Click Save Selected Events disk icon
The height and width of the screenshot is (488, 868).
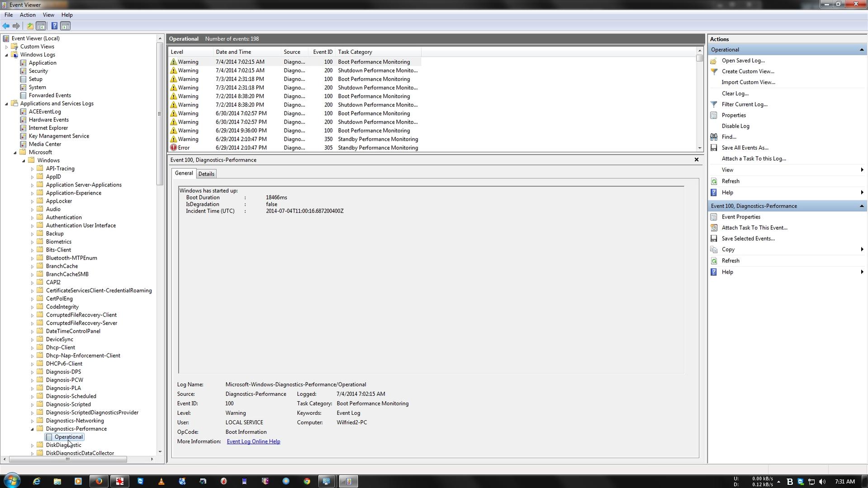click(714, 239)
